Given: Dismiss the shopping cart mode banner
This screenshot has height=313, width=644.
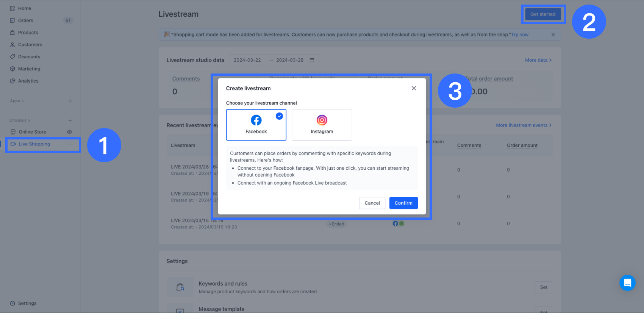Looking at the screenshot, I should click(x=553, y=34).
